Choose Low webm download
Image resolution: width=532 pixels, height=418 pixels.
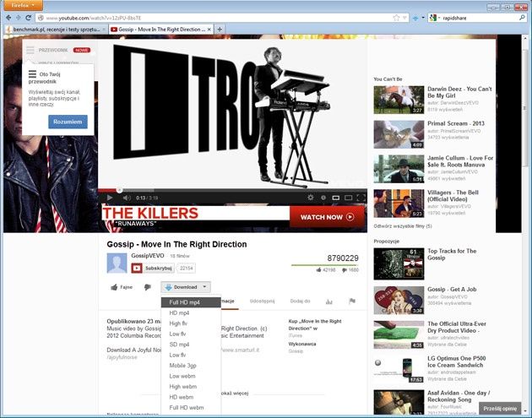click(x=191, y=376)
